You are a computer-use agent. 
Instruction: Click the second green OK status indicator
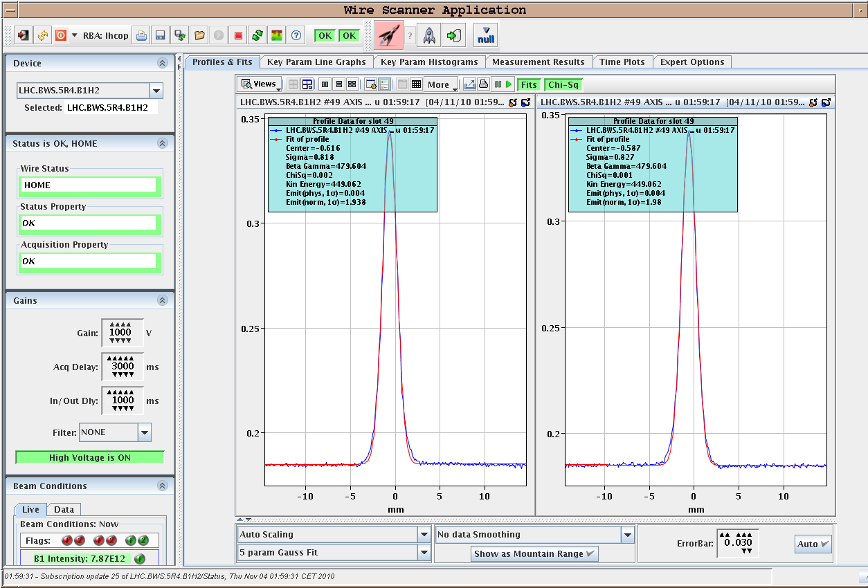349,35
